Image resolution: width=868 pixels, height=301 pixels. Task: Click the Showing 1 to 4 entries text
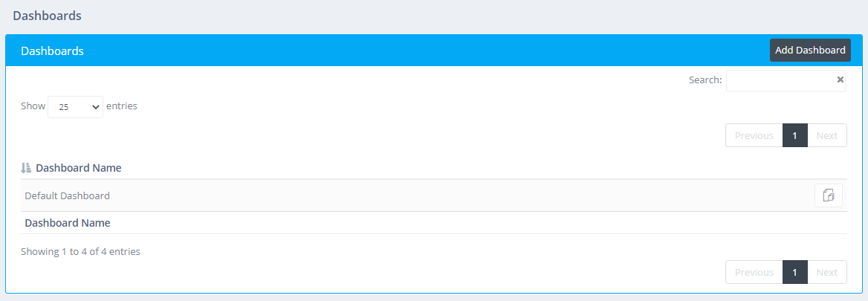pyautogui.click(x=80, y=251)
